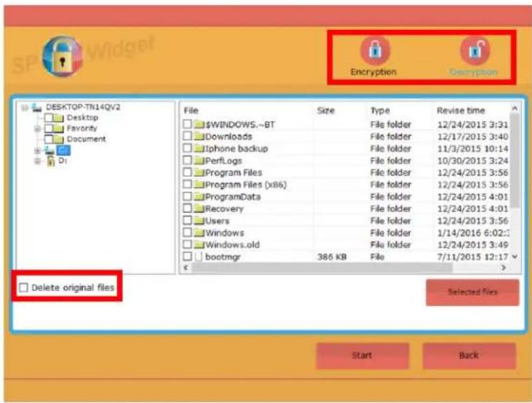This screenshot has height=403, width=532.
Task: Check the Favority tree checkbox
Action: [x=49, y=128]
